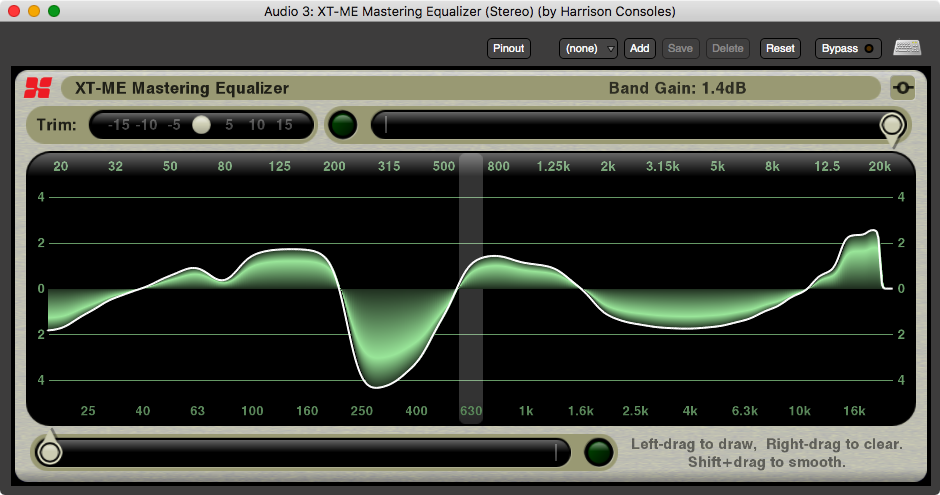Click the 50 Hz frequency label

[x=170, y=167]
